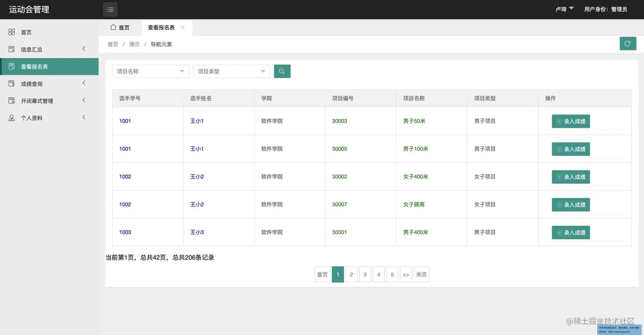Viewport: 644px width, 335px height.
Task: Click 录入成绩 for 男子400米 row
Action: [571, 232]
